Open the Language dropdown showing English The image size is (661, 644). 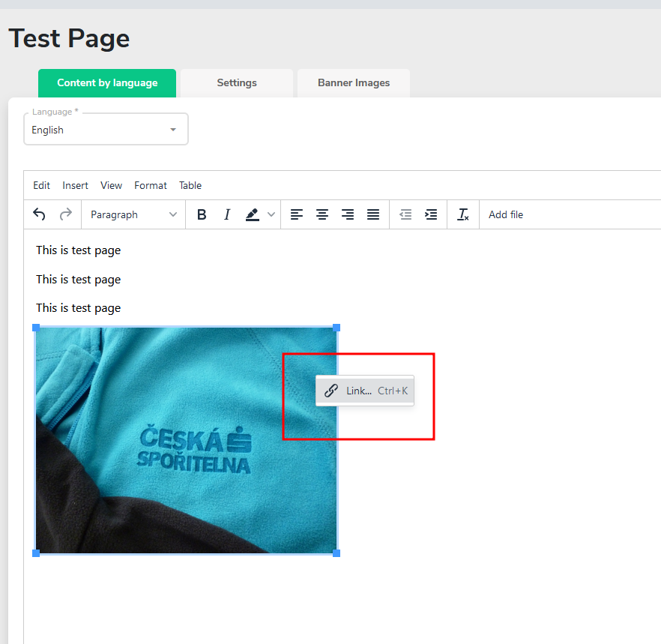point(106,130)
